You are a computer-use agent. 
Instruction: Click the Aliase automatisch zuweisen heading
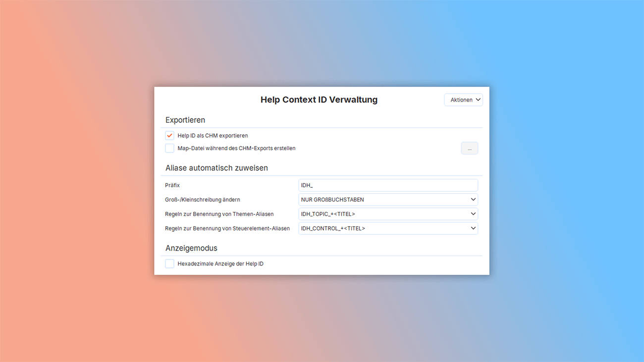pyautogui.click(x=216, y=168)
